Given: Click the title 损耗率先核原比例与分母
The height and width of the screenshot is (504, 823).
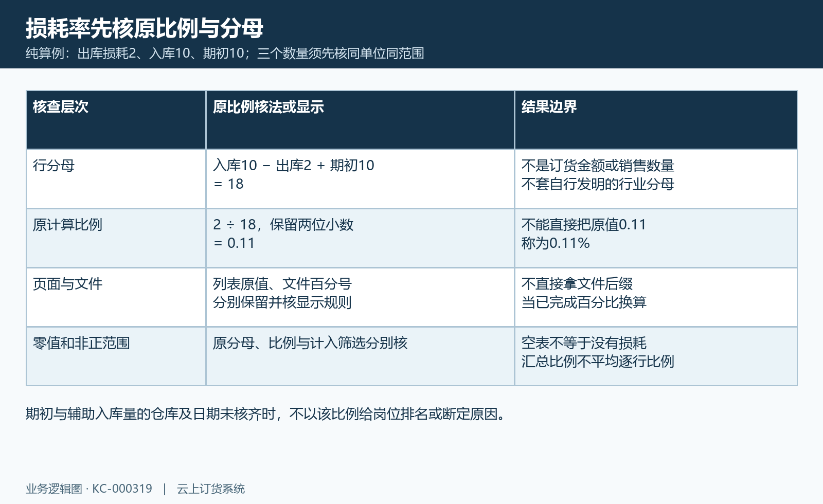Looking at the screenshot, I should click(x=145, y=28).
